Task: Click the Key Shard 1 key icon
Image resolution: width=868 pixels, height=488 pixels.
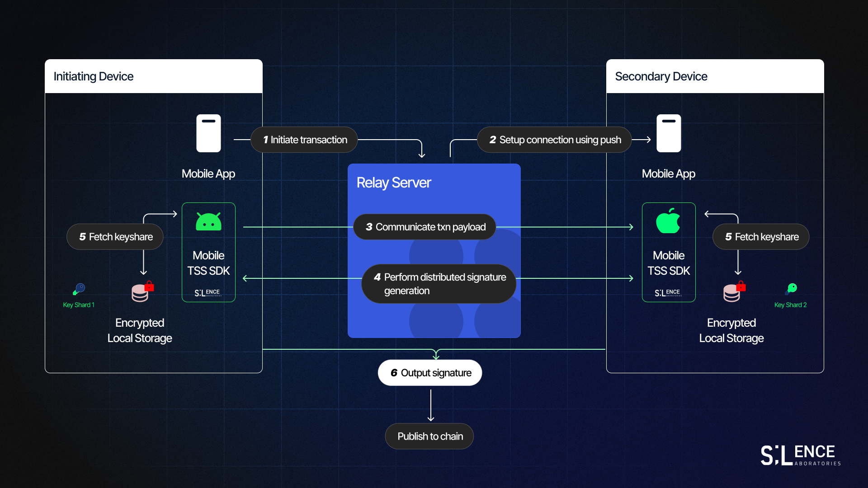Action: (79, 289)
